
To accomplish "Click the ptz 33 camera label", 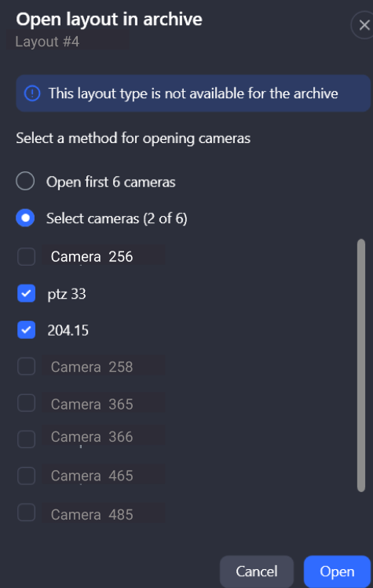I will pyautogui.click(x=67, y=294).
